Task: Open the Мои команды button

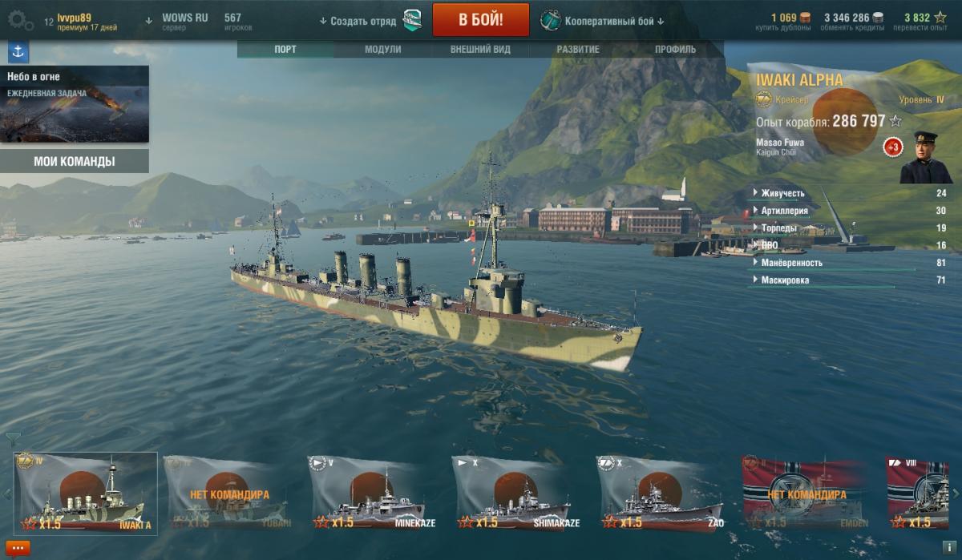Action: (x=75, y=161)
